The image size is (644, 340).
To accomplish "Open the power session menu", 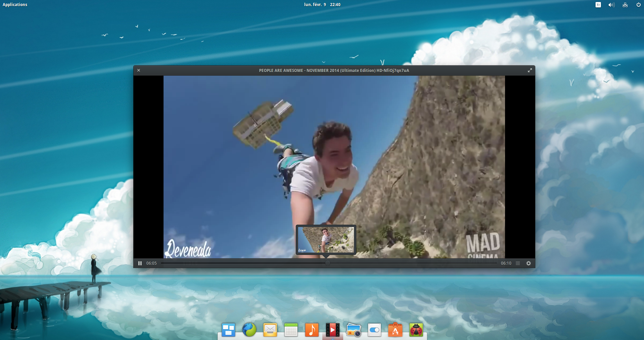I will (638, 5).
